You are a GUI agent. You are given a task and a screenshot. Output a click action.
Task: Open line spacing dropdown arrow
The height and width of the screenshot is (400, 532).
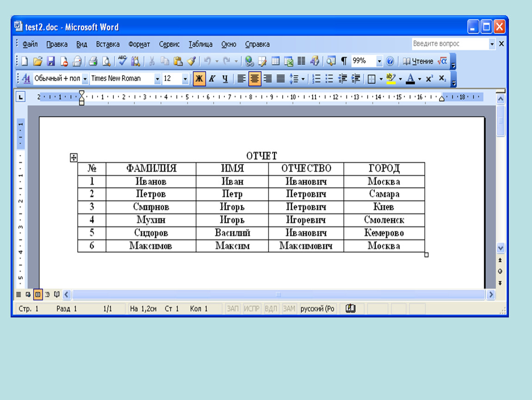tap(303, 79)
